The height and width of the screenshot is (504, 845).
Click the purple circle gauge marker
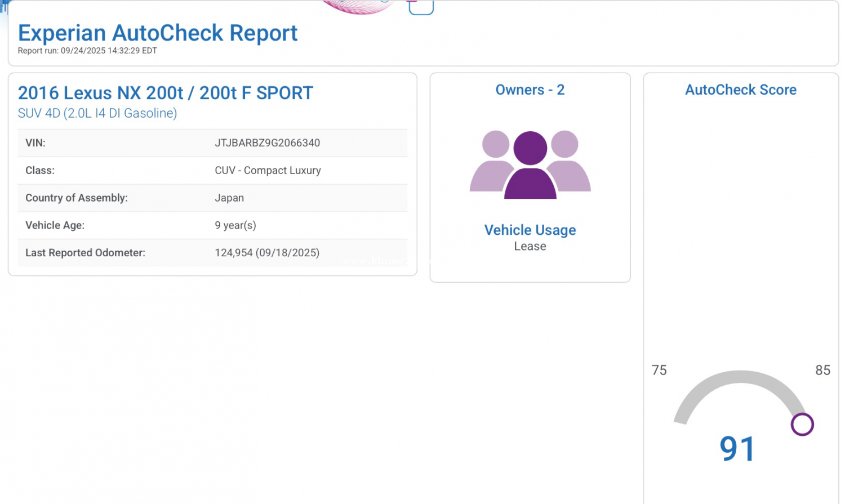[802, 425]
